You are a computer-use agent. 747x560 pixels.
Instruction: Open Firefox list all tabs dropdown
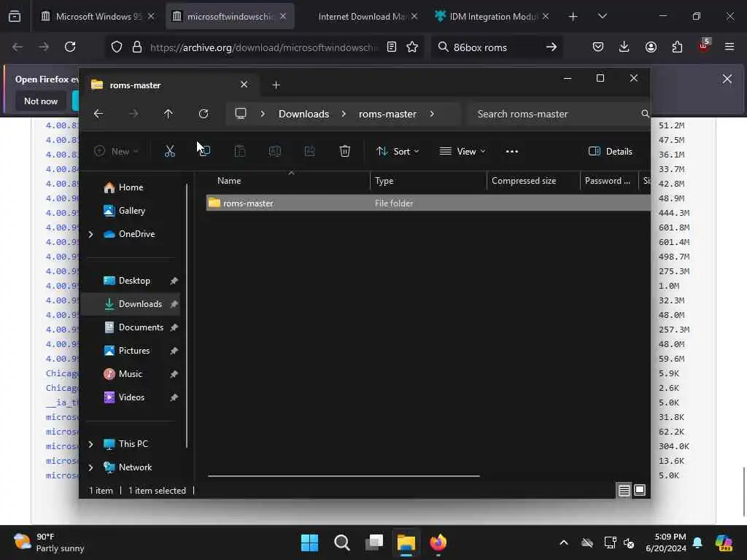pyautogui.click(x=602, y=17)
